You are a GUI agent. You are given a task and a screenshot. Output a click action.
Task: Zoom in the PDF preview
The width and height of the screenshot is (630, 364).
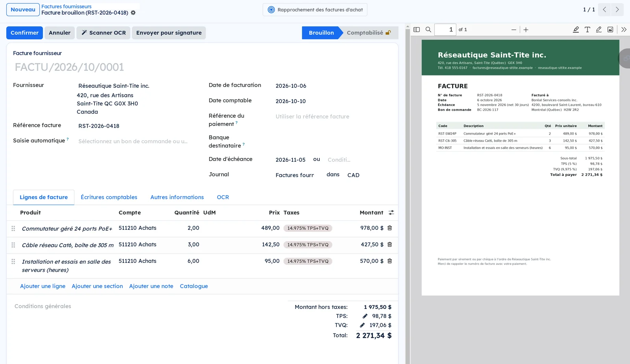click(x=526, y=30)
